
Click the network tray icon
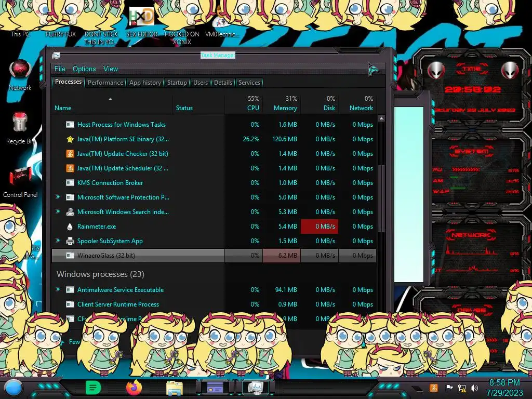pyautogui.click(x=462, y=388)
